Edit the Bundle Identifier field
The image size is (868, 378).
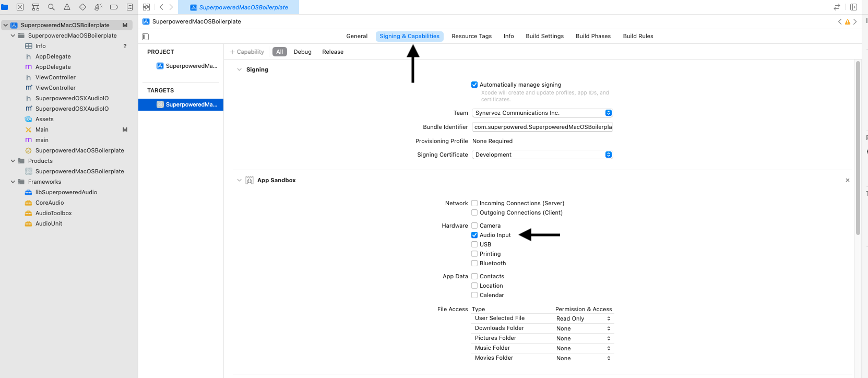coord(542,127)
